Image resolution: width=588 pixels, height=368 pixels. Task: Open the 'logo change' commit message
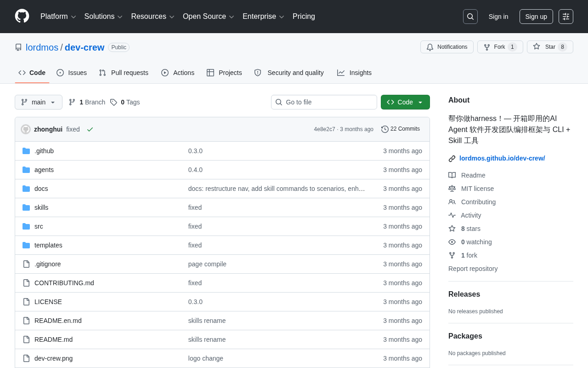(x=206, y=358)
